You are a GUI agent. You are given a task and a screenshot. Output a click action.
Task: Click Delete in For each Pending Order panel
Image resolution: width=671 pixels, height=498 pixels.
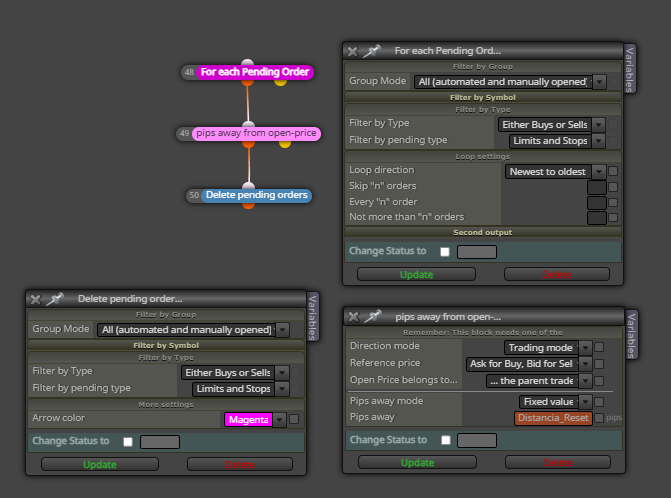click(x=557, y=274)
